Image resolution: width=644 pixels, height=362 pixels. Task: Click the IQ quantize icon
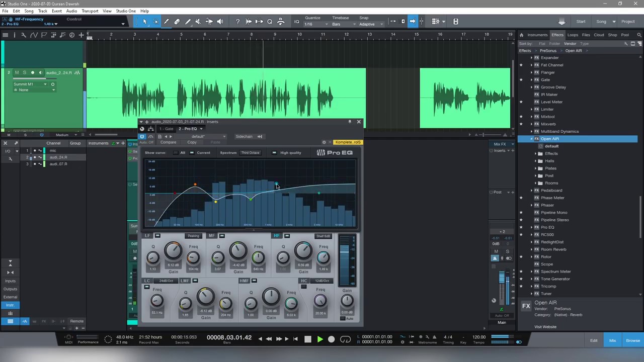[297, 22]
